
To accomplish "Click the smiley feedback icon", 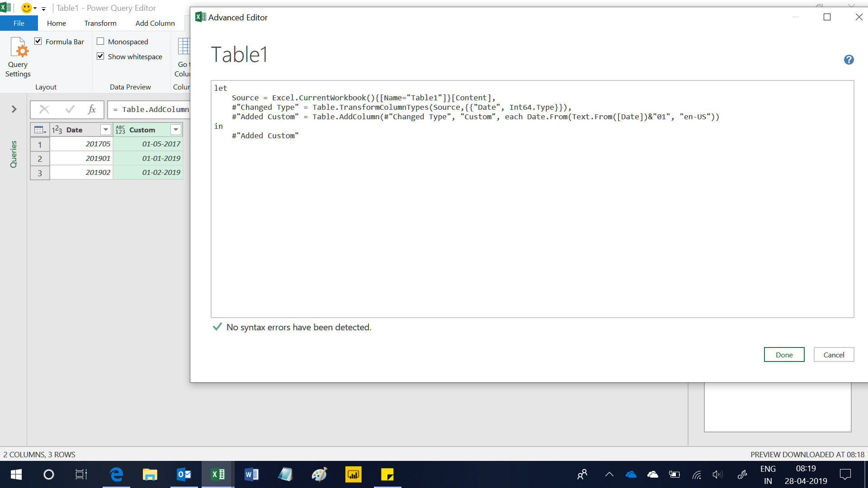I will 27,8.
